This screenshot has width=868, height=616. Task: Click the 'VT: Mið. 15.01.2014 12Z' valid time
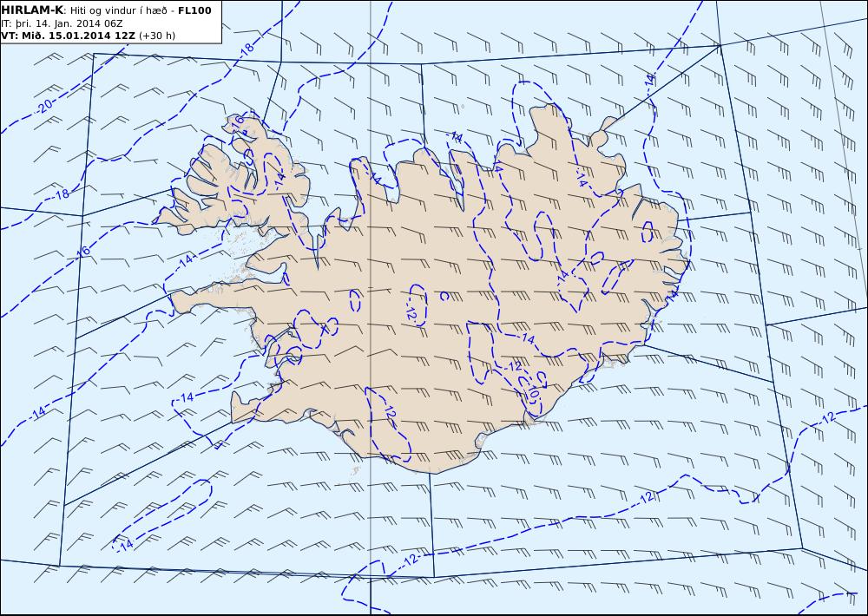(68, 36)
